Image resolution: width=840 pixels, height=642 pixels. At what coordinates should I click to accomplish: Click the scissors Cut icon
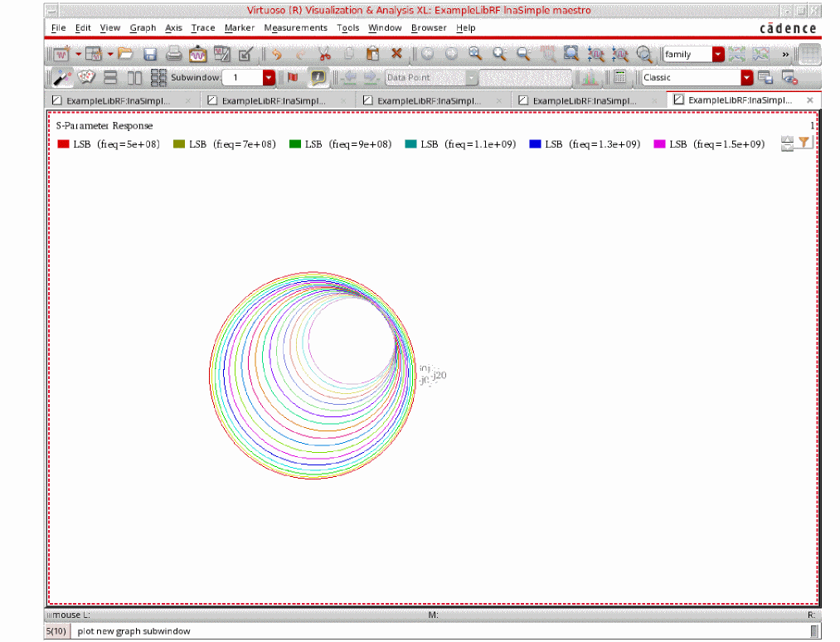(x=324, y=54)
